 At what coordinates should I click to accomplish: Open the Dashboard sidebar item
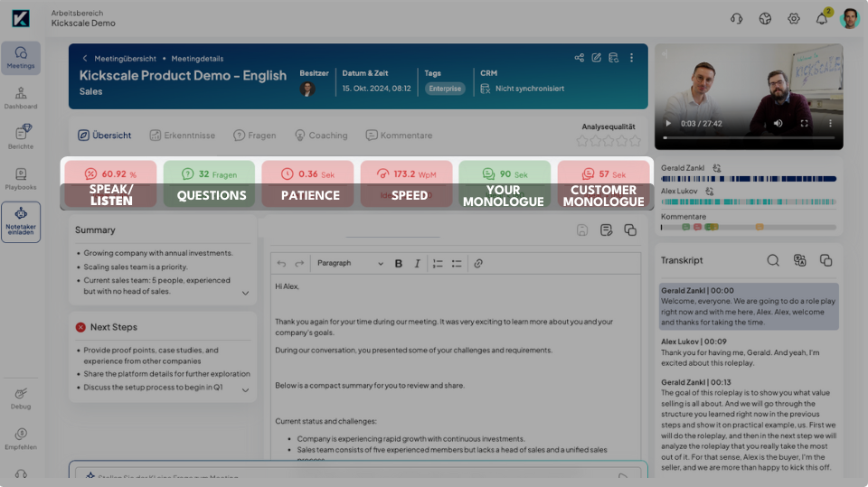coord(21,98)
